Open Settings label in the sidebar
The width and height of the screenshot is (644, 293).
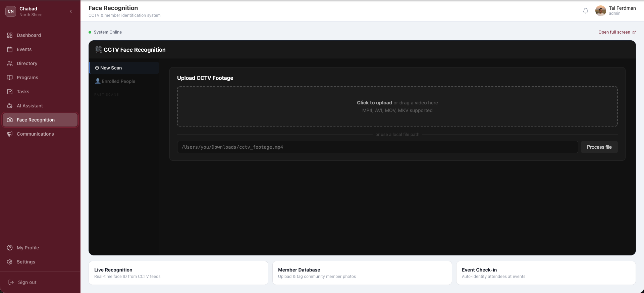click(x=26, y=262)
